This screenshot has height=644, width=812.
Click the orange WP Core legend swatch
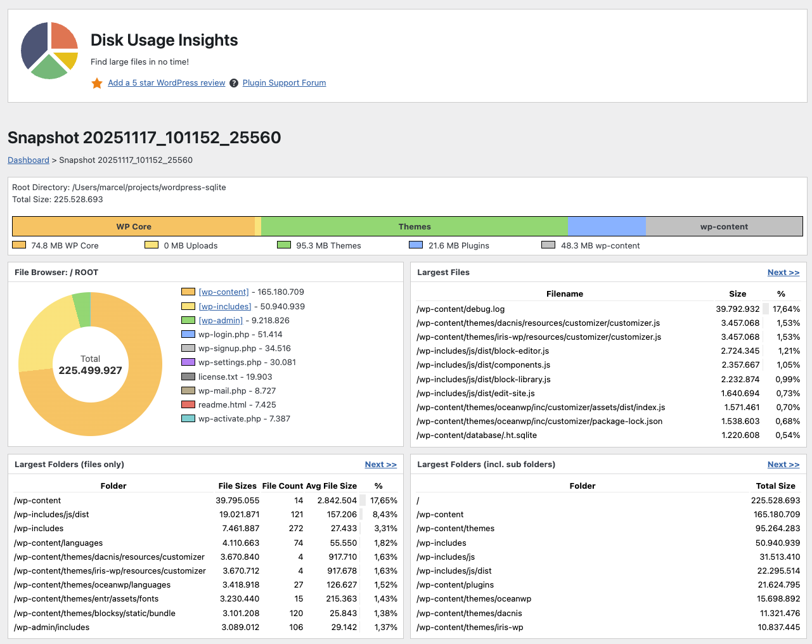pyautogui.click(x=19, y=245)
